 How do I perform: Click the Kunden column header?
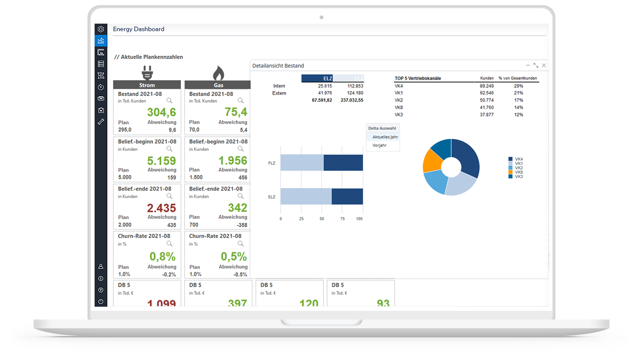[487, 78]
